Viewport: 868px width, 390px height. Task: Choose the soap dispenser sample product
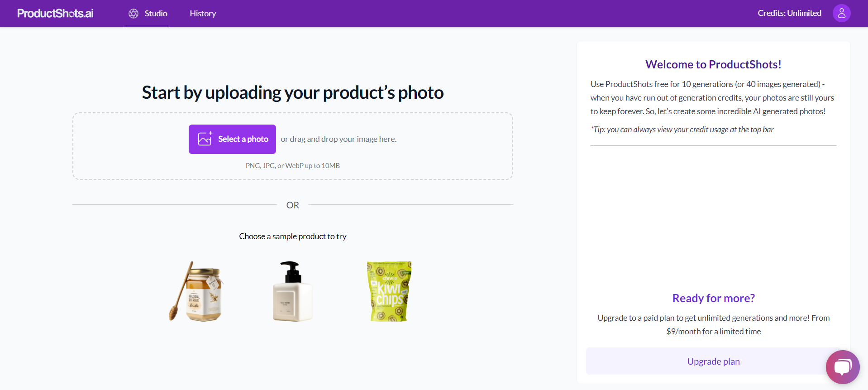point(292,291)
